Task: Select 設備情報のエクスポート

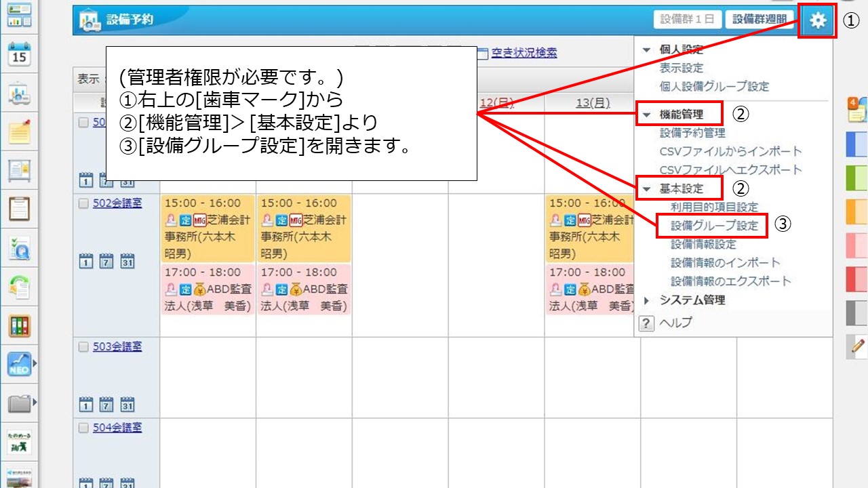Action: coord(731,281)
